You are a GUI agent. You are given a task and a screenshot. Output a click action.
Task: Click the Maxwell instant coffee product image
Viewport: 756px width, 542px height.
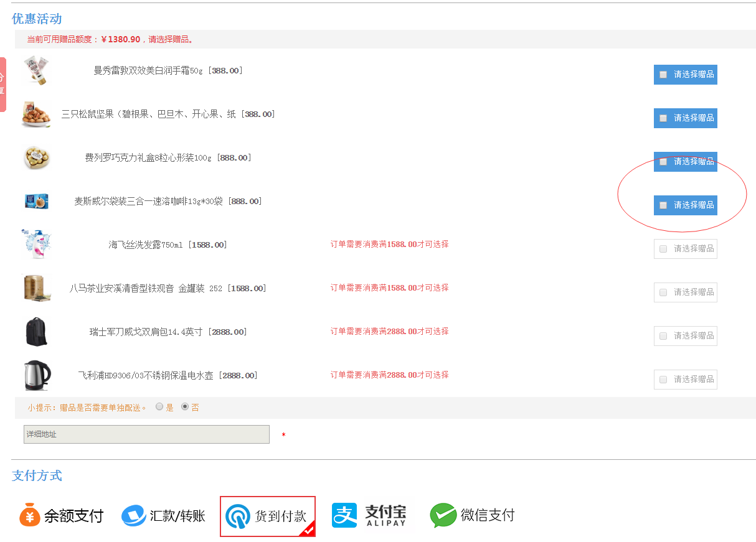[36, 201]
